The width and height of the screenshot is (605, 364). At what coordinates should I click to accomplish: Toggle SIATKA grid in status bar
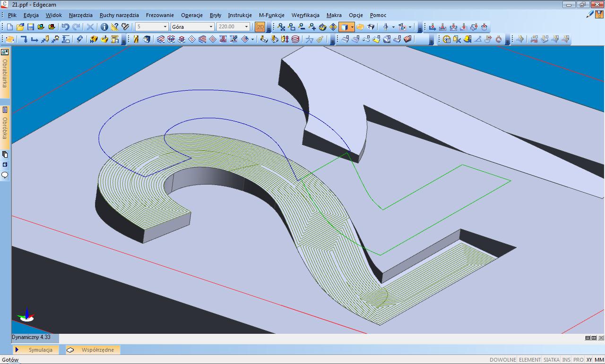552,360
